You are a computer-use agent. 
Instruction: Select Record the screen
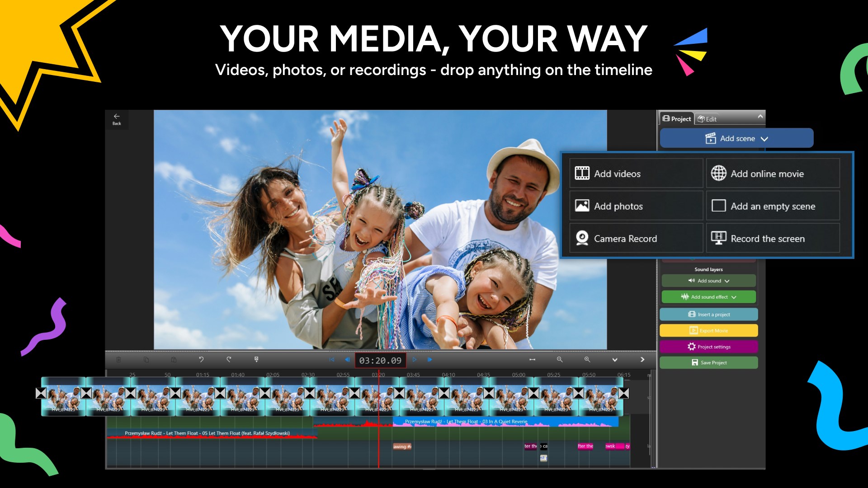pos(773,239)
